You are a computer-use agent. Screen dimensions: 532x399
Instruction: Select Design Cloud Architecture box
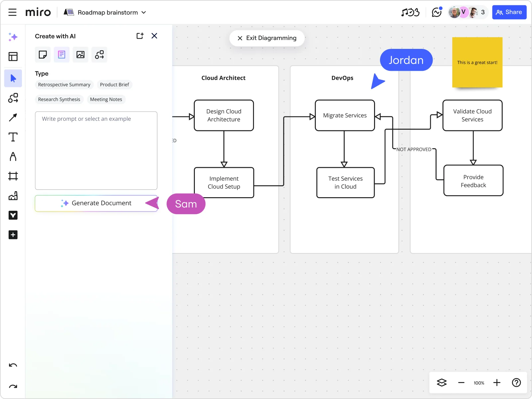224,115
